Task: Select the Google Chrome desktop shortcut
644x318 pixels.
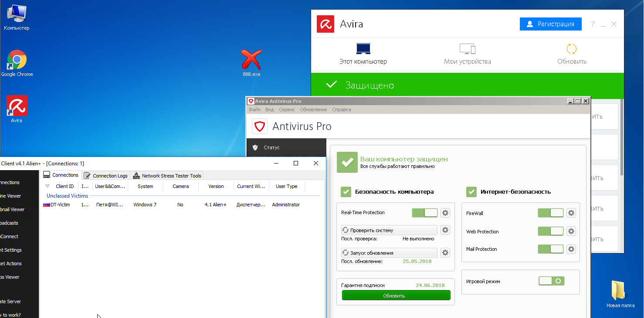Action: (x=17, y=63)
